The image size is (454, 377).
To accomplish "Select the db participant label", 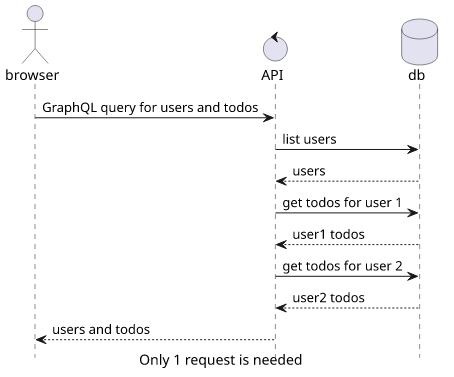I will point(416,75).
